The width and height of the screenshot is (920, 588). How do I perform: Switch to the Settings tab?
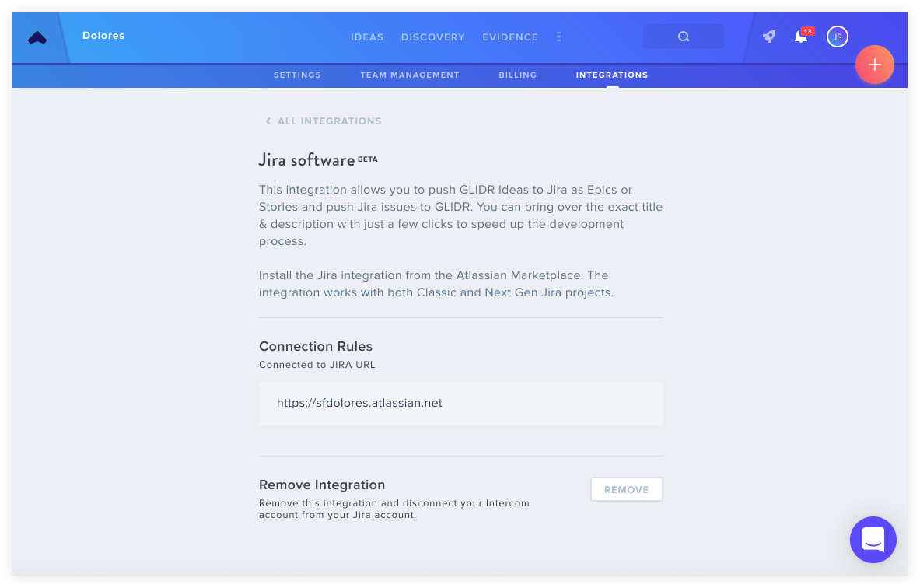pyautogui.click(x=298, y=75)
